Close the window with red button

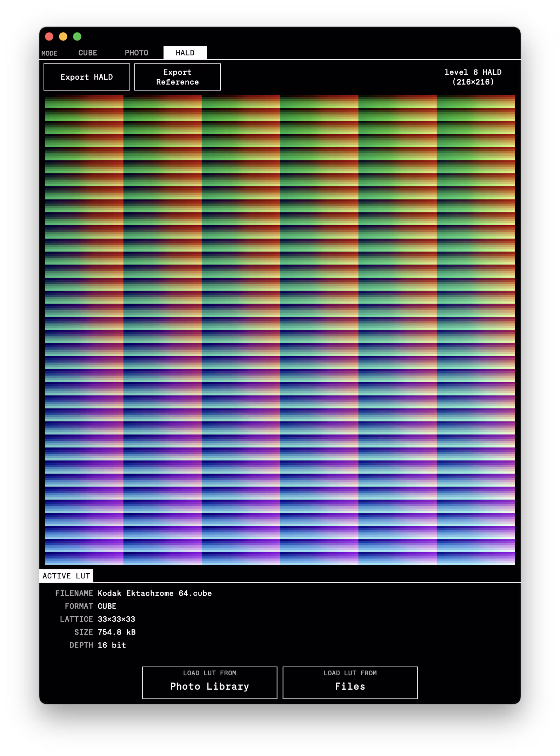point(49,37)
